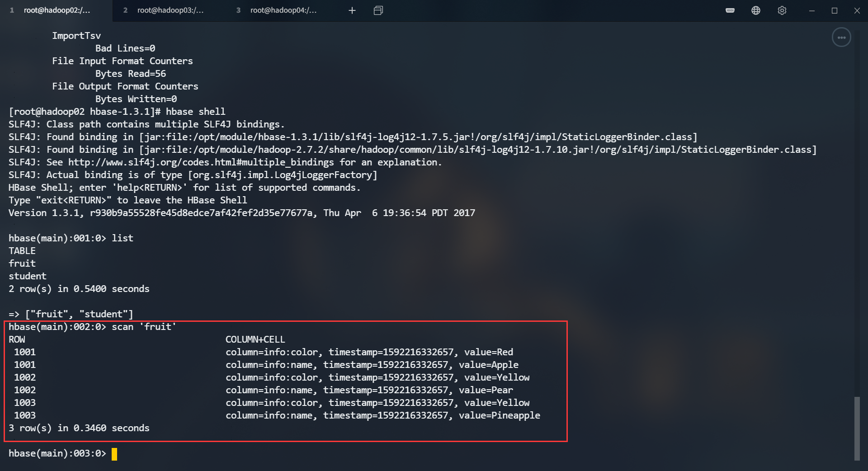Image resolution: width=868 pixels, height=471 pixels.
Task: Click at the hbase(main):003:0> prompt cursor
Action: (114, 454)
